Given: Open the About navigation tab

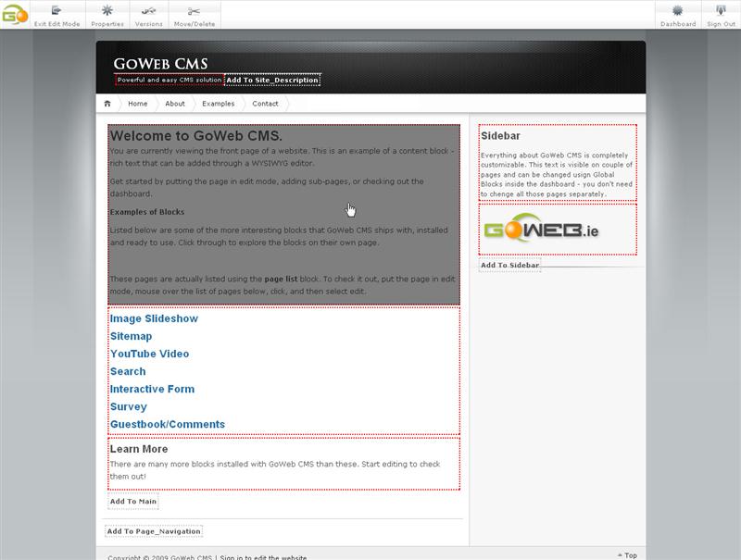Looking at the screenshot, I should [175, 104].
